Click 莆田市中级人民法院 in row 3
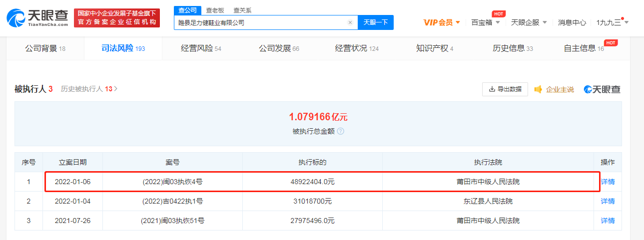Viewport: 644px width, 240px height. tap(488, 221)
